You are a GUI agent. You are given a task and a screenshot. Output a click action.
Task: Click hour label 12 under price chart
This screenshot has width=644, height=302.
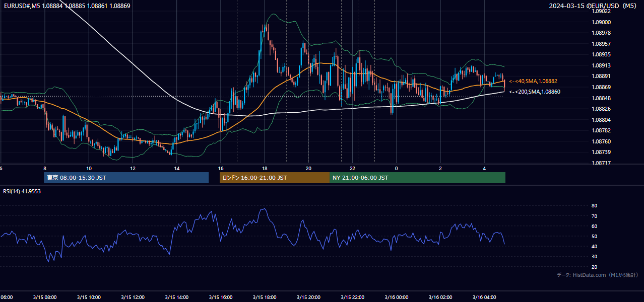click(x=133, y=168)
